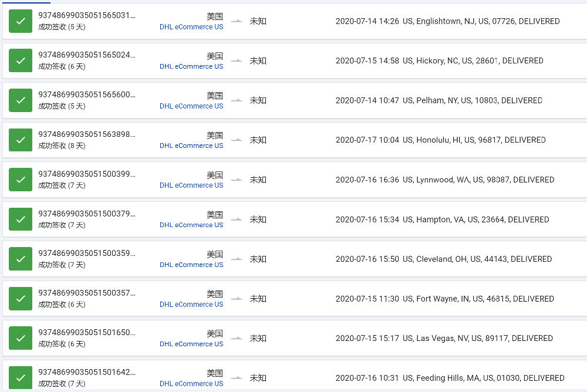Select tracking number ending 500399

tap(87, 174)
